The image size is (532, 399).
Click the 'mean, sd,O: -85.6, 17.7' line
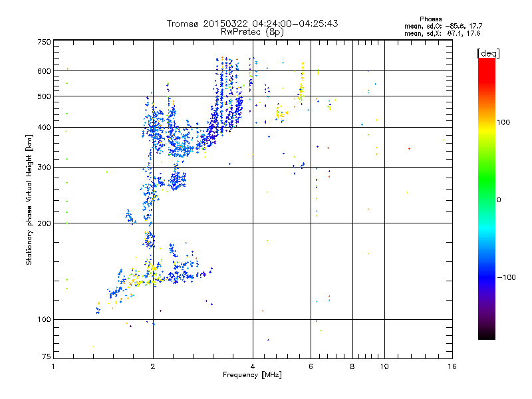443,26
